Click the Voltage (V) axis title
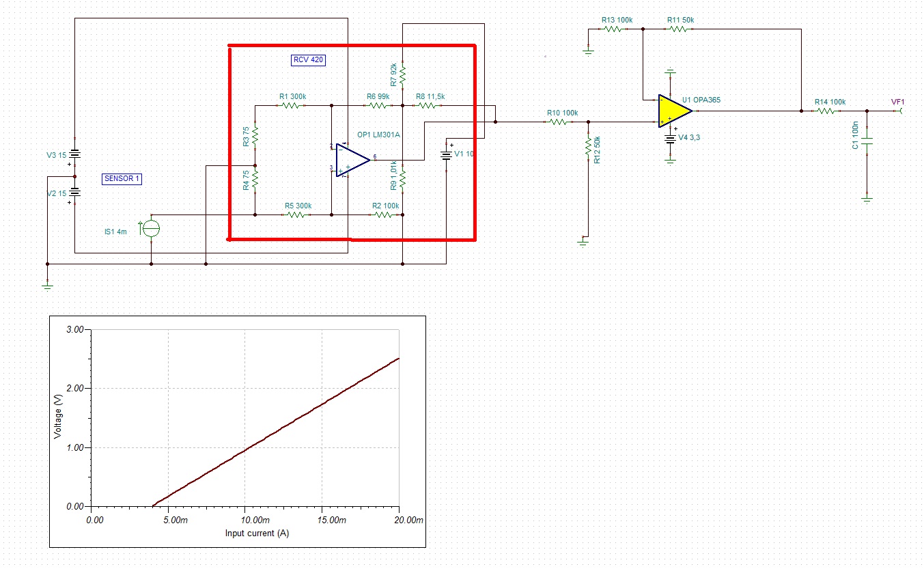Viewport: 924px width, 569px height. (59, 417)
